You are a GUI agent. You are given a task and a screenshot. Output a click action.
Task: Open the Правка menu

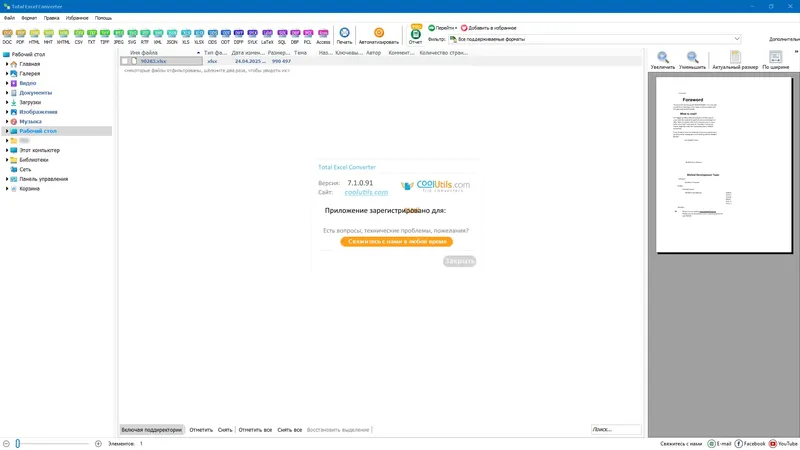click(52, 18)
